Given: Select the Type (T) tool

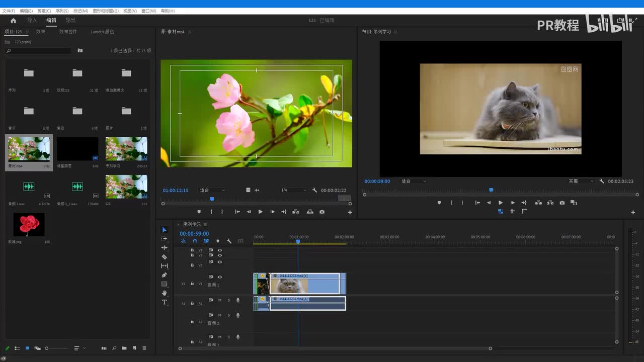Looking at the screenshot, I should coord(164,302).
